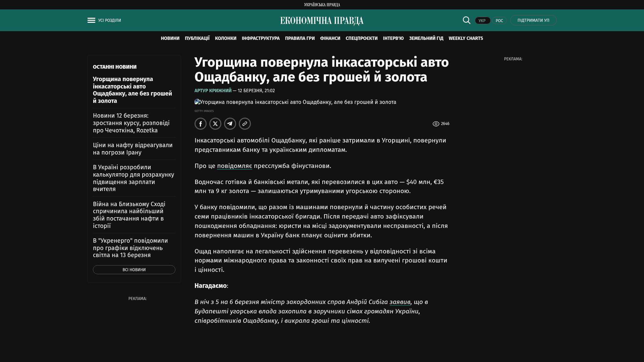This screenshot has width=644, height=362.
Task: Switch language to УКР
Action: [482, 20]
